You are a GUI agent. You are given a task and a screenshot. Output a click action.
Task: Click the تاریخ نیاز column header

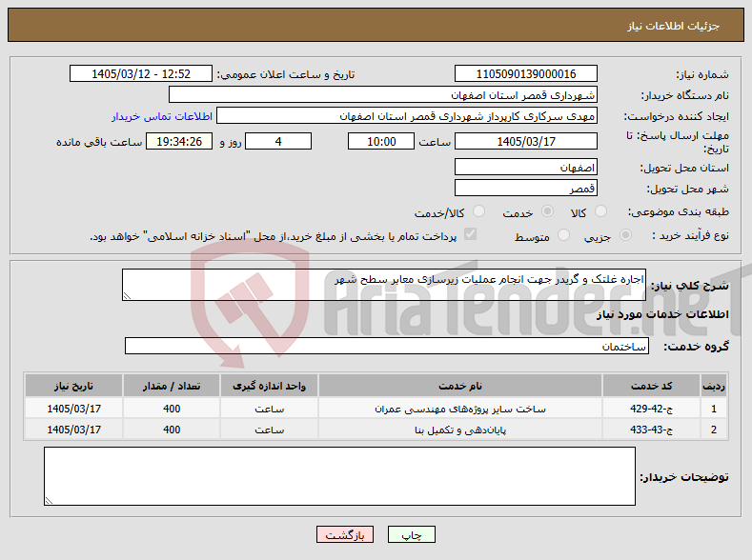tap(73, 386)
